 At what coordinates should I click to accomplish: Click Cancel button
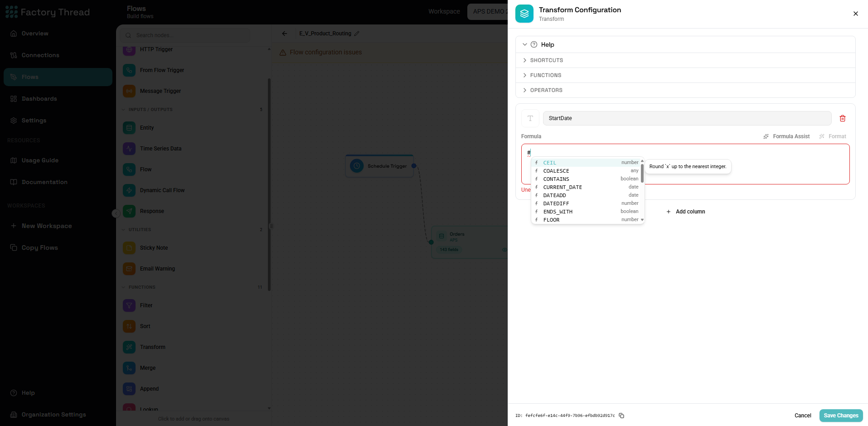(803, 416)
